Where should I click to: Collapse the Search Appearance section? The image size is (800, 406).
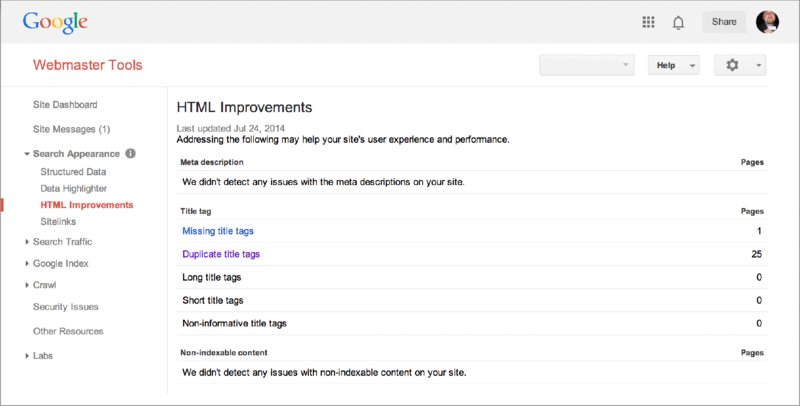click(27, 155)
